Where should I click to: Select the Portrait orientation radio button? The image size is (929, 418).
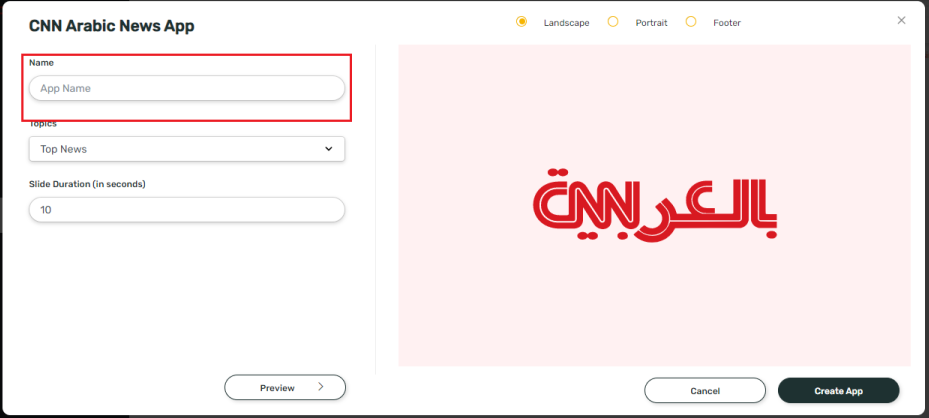(x=613, y=22)
